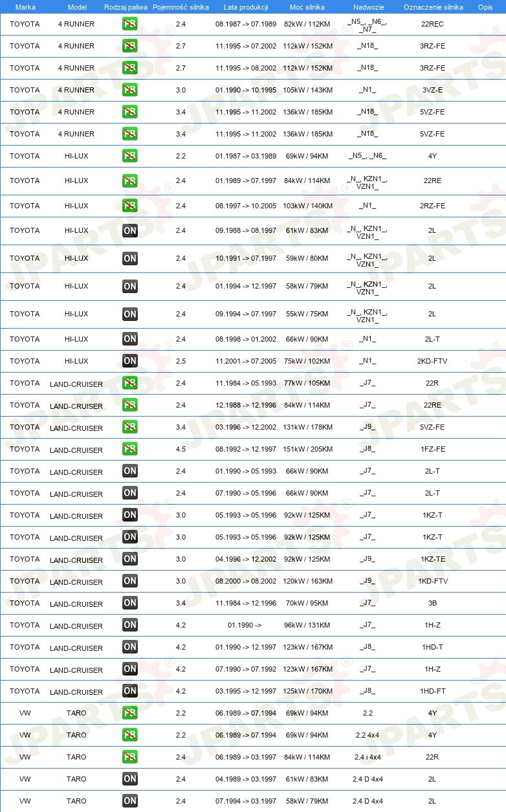Select the PB icon in the TARO 2.2 4x4 row
Screen dimensions: 506x812
(129, 735)
